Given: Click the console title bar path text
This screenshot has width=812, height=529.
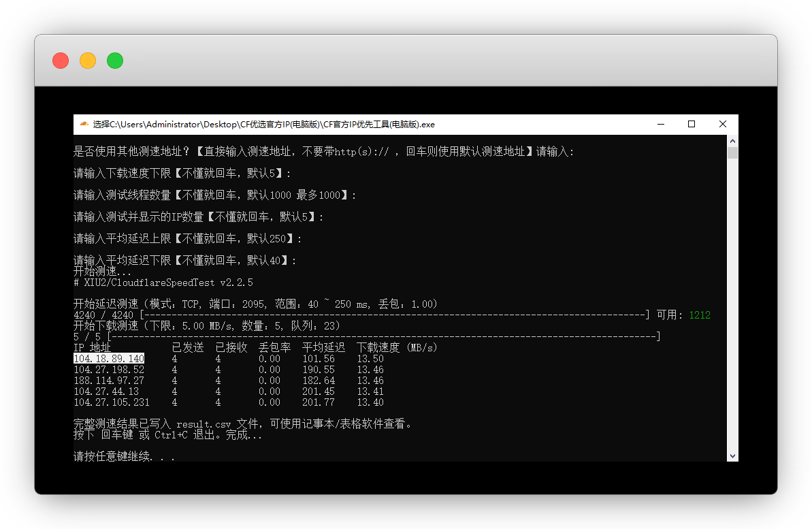Looking at the screenshot, I should tap(263, 125).
